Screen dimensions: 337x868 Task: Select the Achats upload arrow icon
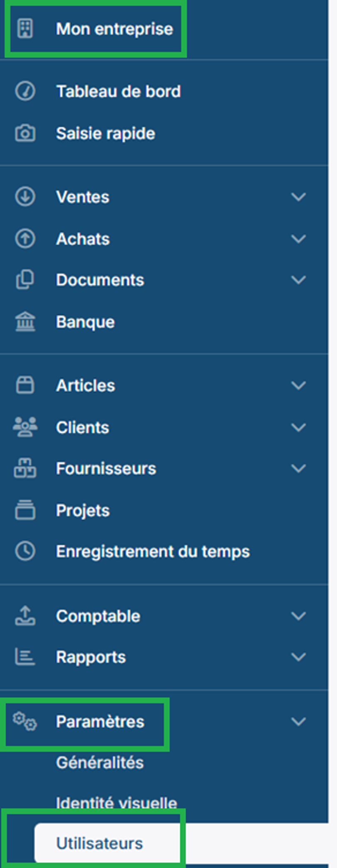coord(25,238)
